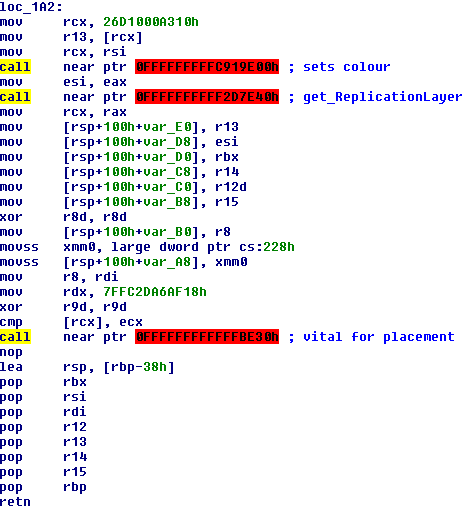Image resolution: width=465 pixels, height=510 pixels.
Task: Click call target 0FFFFFFFFC919E00h
Action: click(x=207, y=67)
